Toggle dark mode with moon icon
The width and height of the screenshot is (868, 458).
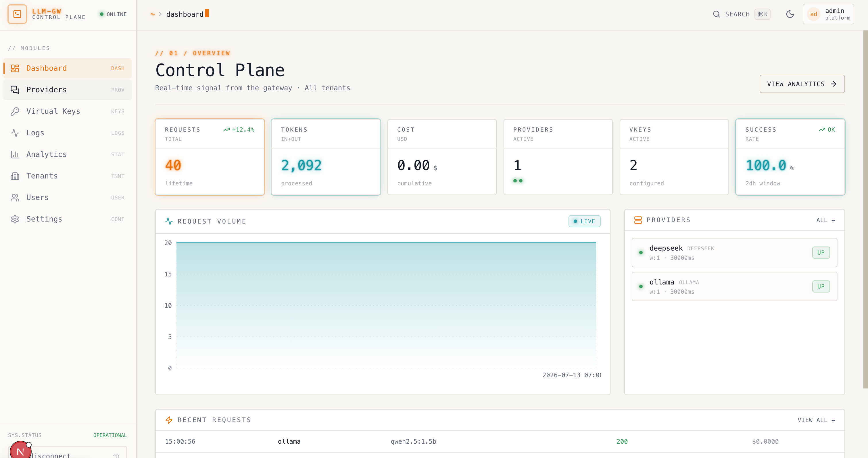790,14
